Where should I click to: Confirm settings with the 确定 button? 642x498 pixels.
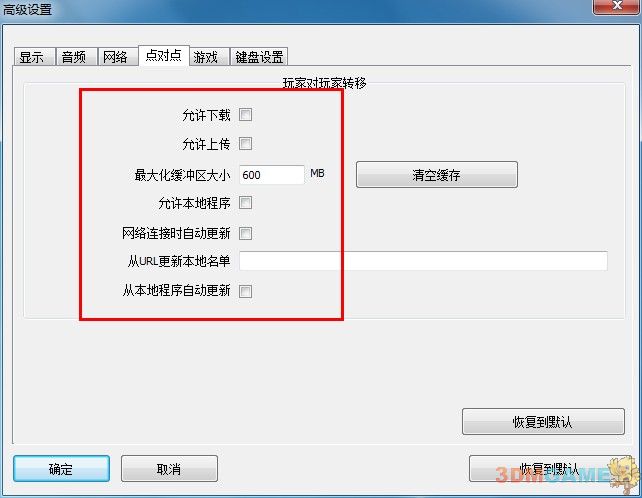coord(61,469)
